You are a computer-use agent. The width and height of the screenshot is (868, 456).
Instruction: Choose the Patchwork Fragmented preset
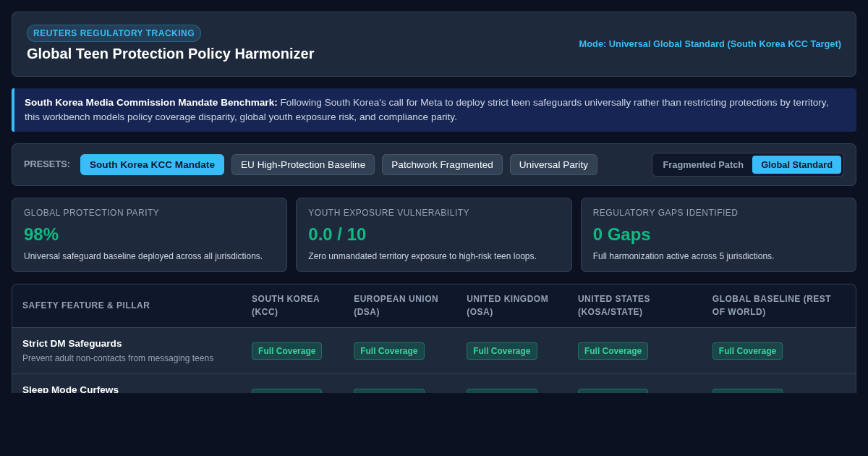point(442,164)
